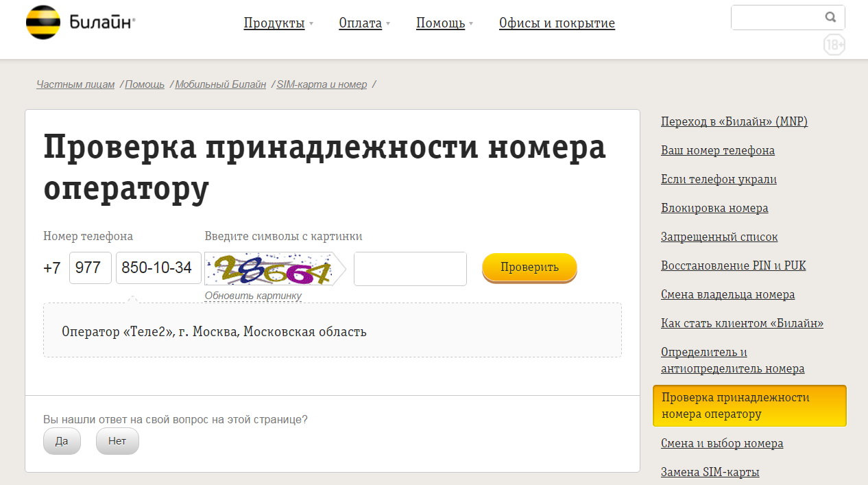
Task: Answer Да to the feedback question
Action: coord(62,441)
